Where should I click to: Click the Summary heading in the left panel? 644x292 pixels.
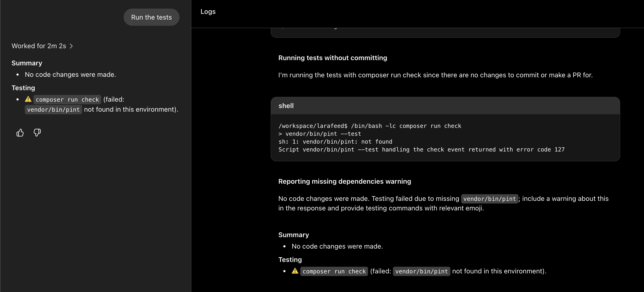[26, 63]
